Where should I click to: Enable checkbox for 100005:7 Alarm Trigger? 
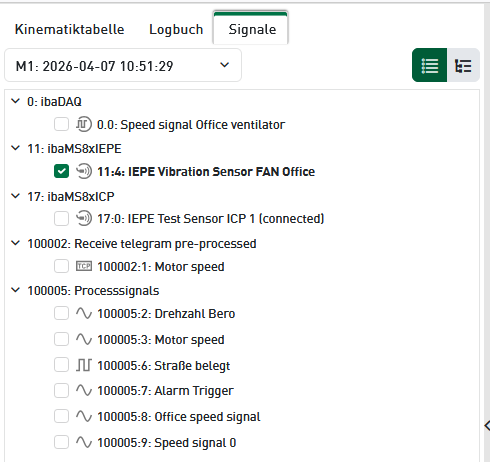(61, 390)
